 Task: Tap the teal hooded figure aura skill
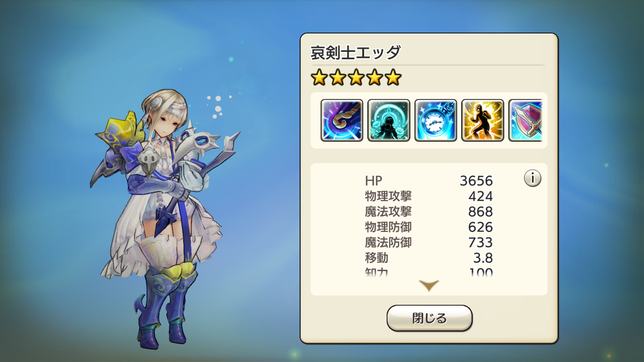click(x=389, y=120)
